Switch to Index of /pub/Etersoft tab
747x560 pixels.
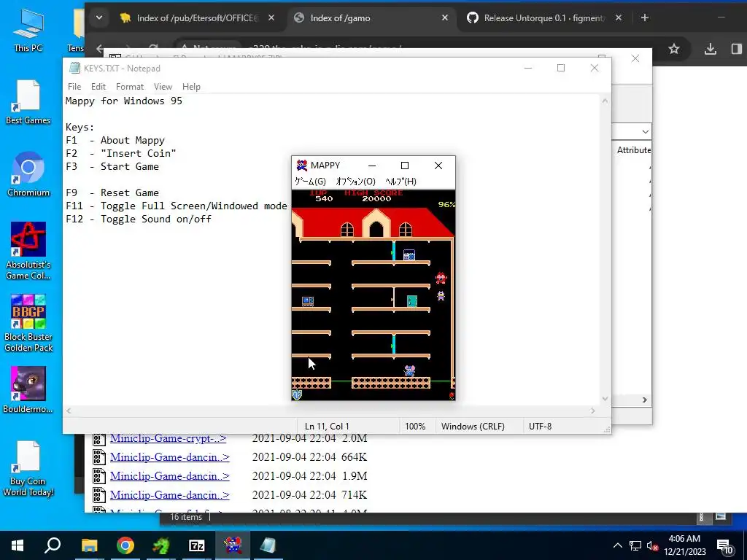(198, 17)
